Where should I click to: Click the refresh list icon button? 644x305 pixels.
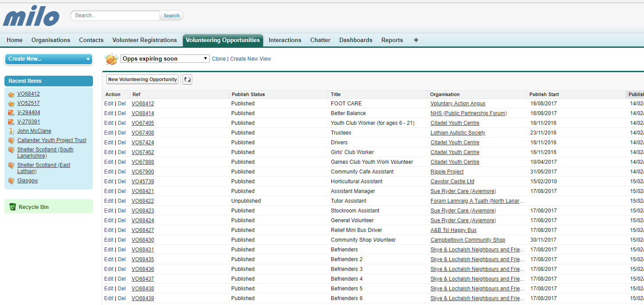[187, 79]
